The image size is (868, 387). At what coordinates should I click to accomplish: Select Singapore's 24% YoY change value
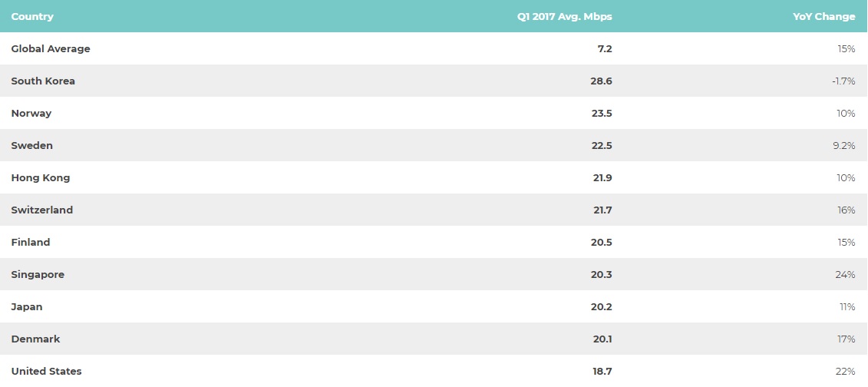[845, 275]
